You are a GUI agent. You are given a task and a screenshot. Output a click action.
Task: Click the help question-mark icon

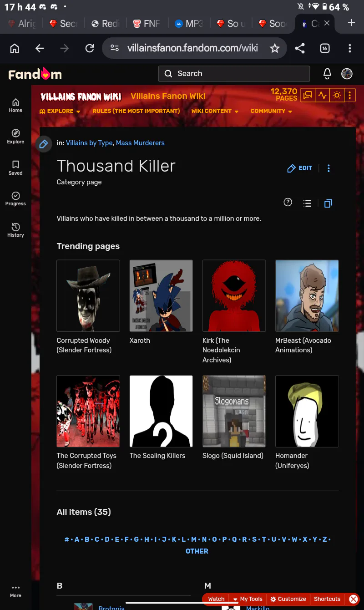coord(288,203)
